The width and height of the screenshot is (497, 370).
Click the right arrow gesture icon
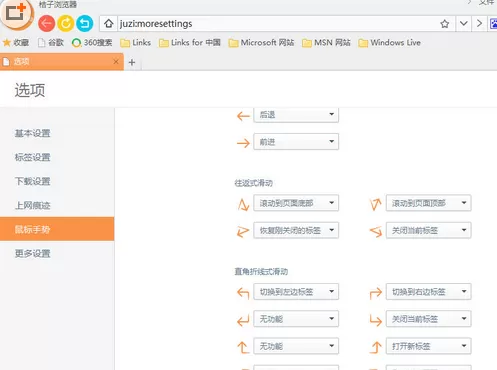[x=243, y=143]
